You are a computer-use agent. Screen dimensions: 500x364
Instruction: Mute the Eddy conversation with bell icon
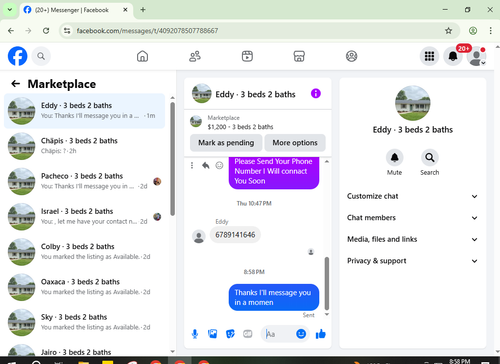point(394,157)
